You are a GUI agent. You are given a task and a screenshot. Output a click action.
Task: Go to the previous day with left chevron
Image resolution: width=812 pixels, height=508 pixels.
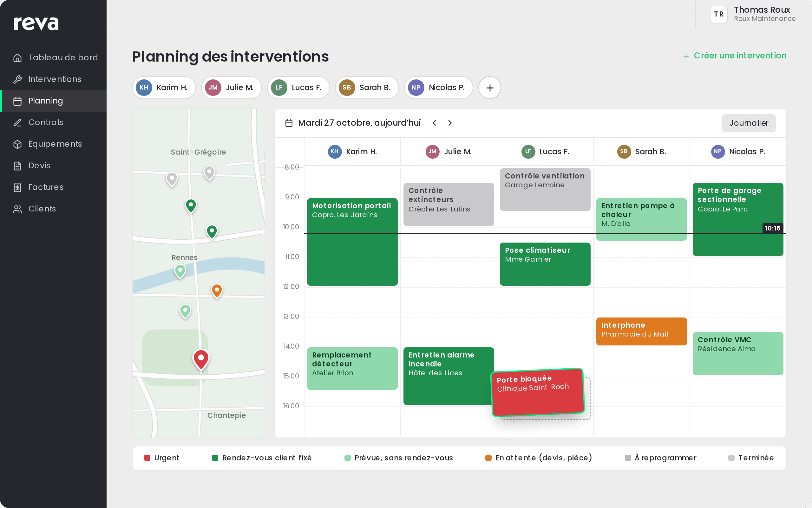click(434, 123)
